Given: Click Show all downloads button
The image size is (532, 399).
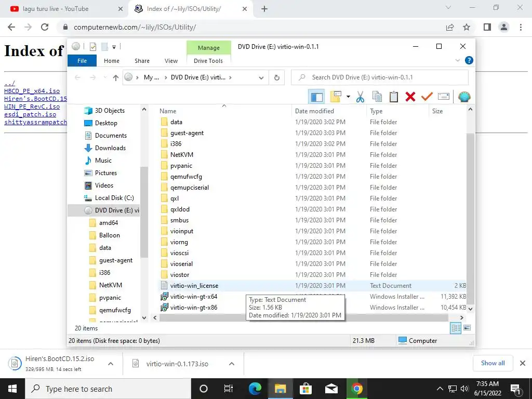Looking at the screenshot, I should [x=493, y=363].
